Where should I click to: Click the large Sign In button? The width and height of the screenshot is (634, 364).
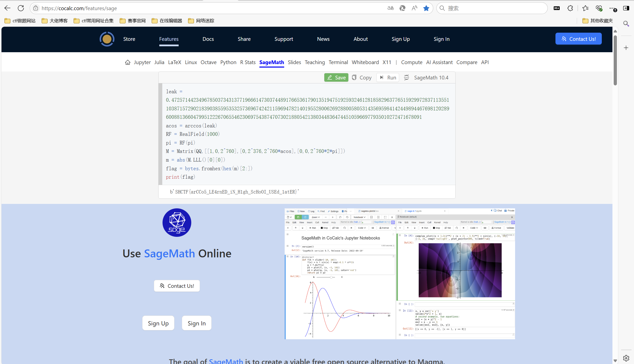click(197, 323)
